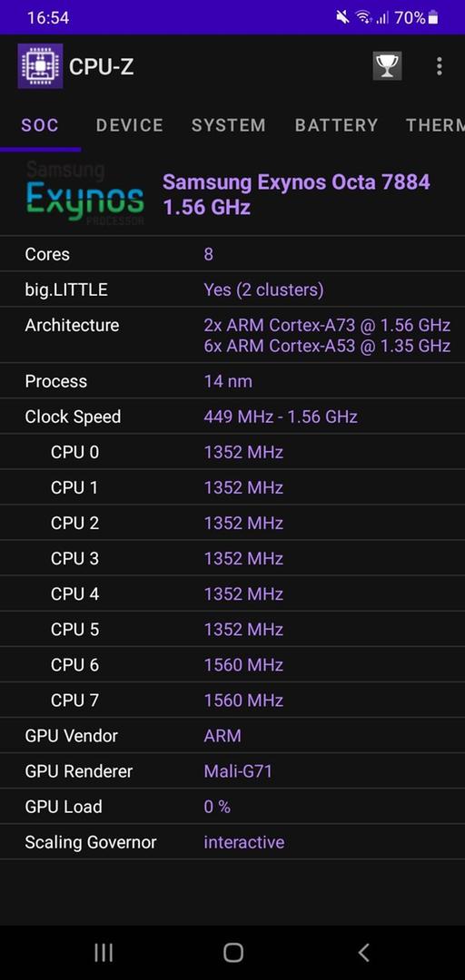The image size is (465, 980).
Task: Tap the Android home button
Action: coord(232,953)
